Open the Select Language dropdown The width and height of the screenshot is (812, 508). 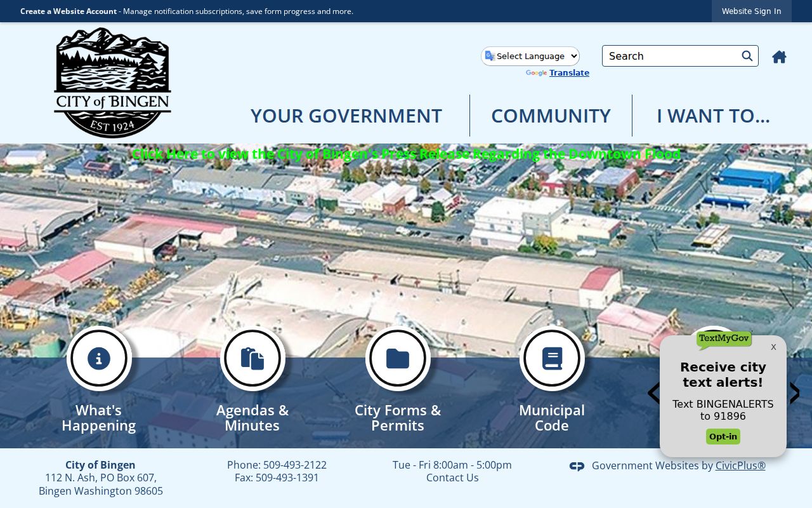530,56
